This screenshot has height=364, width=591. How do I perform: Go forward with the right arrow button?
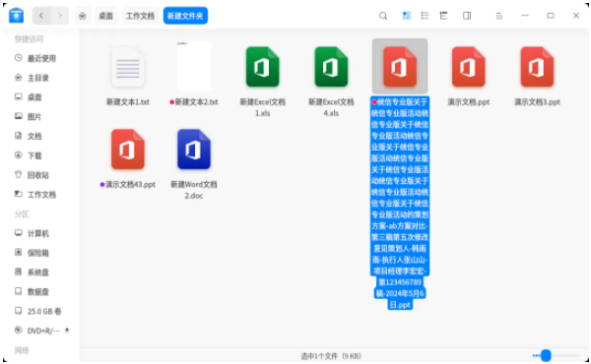coord(59,16)
